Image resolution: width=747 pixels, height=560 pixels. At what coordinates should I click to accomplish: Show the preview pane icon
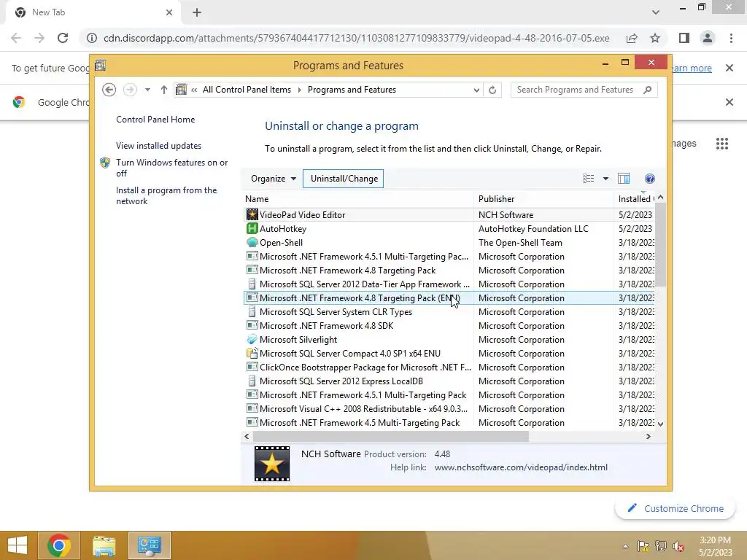point(624,179)
